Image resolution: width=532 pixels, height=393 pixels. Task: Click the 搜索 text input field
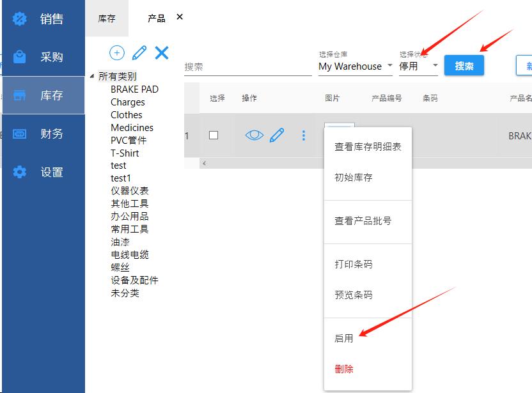pyautogui.click(x=247, y=67)
